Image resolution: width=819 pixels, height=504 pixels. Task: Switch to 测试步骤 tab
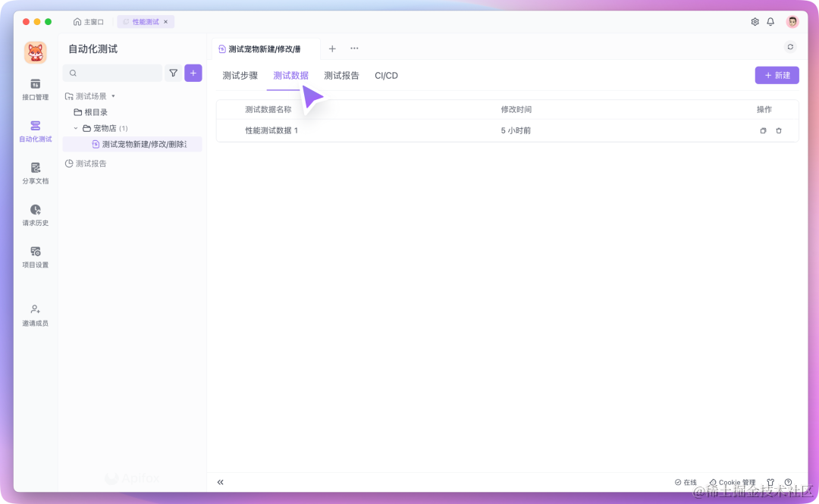pyautogui.click(x=240, y=76)
